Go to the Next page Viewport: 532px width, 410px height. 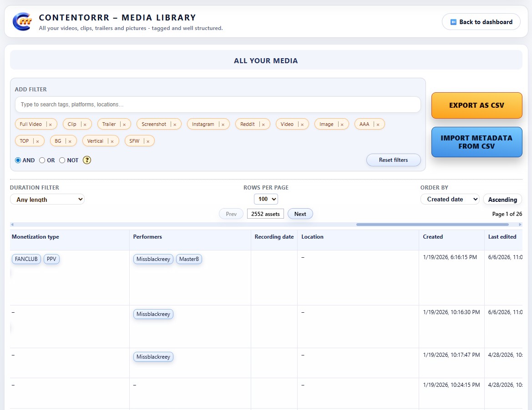[300, 214]
